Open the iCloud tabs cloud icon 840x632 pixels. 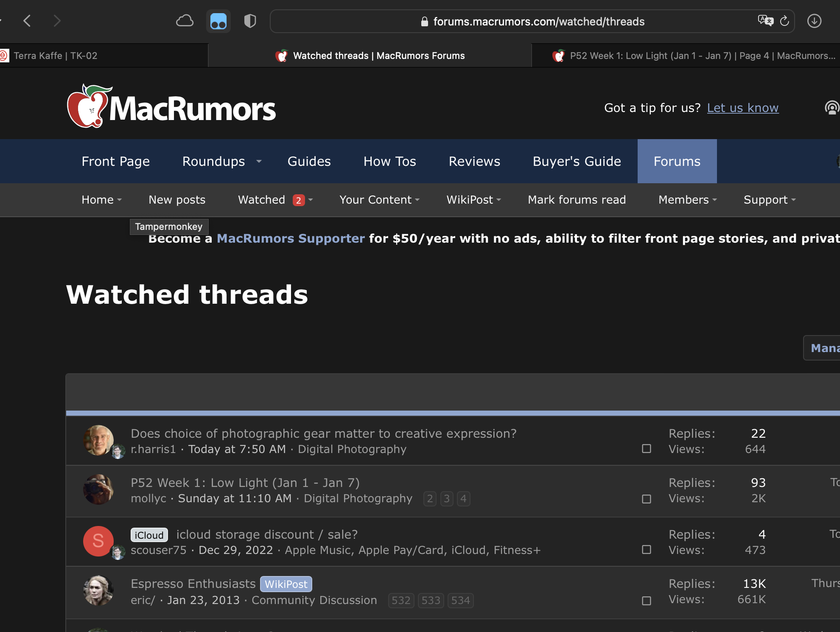pyautogui.click(x=185, y=21)
